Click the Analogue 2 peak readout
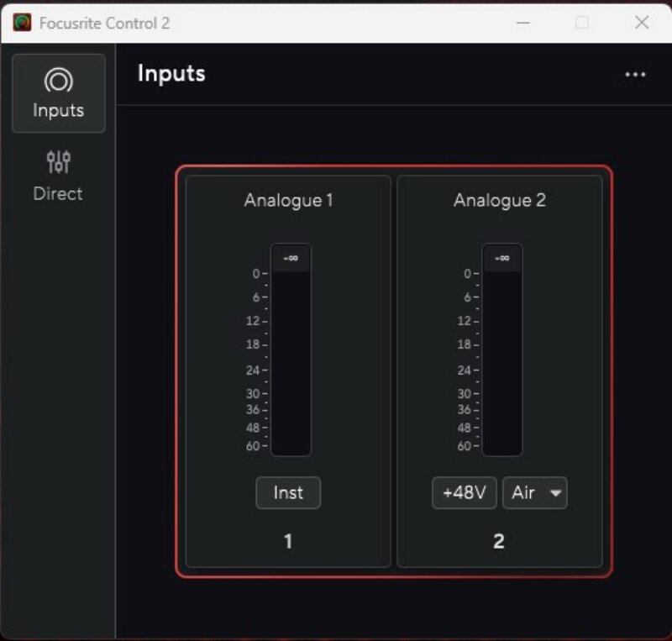The width and height of the screenshot is (672, 641). coord(501,258)
